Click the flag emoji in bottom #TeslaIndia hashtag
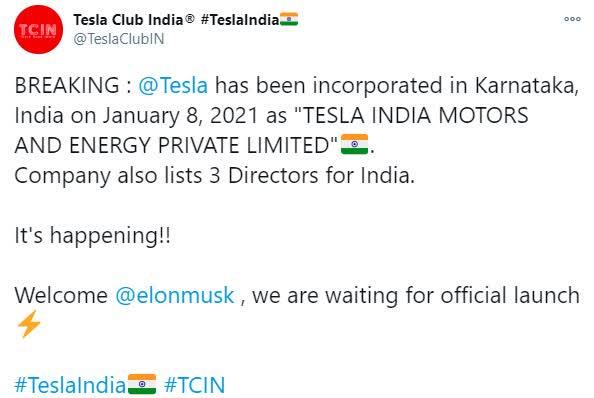 [x=142, y=384]
